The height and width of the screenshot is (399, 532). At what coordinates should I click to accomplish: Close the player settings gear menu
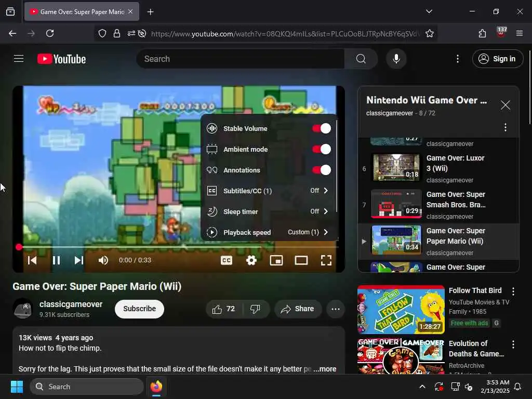pyautogui.click(x=251, y=260)
